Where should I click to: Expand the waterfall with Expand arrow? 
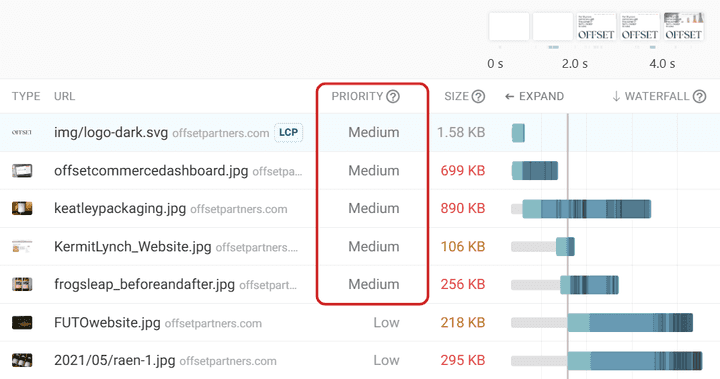click(534, 96)
